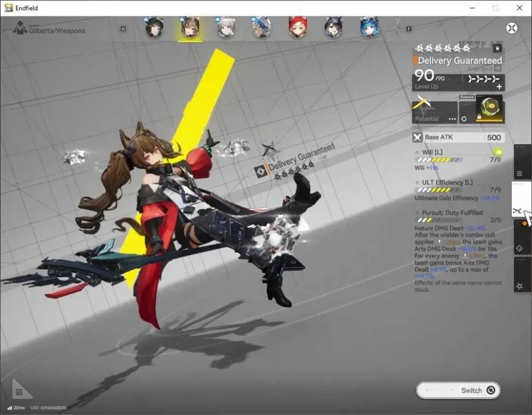Select the brown-haired Gilberta portrait
The height and width of the screenshot is (415, 532).
pyautogui.click(x=190, y=27)
